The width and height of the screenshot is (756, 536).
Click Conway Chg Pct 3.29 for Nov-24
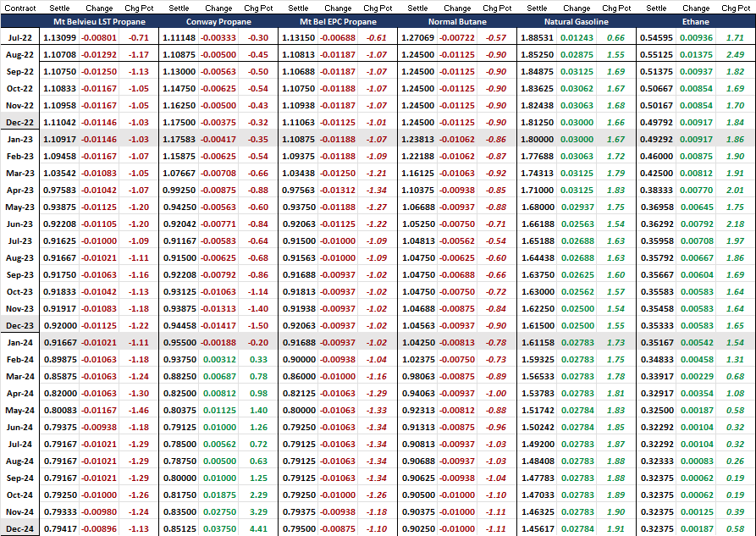tap(259, 512)
